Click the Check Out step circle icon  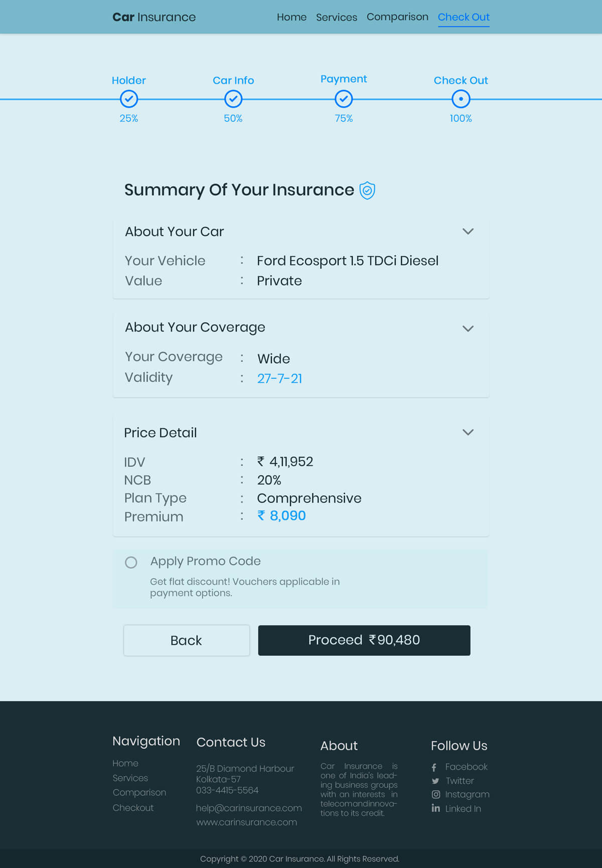461,99
